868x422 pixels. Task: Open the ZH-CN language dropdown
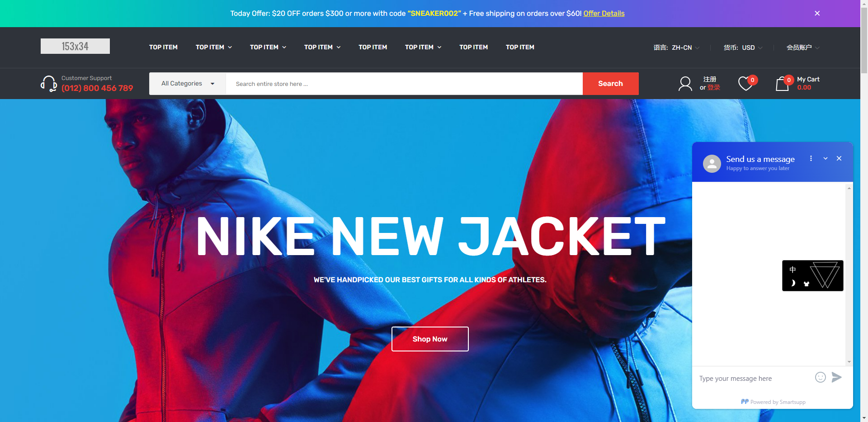point(677,47)
